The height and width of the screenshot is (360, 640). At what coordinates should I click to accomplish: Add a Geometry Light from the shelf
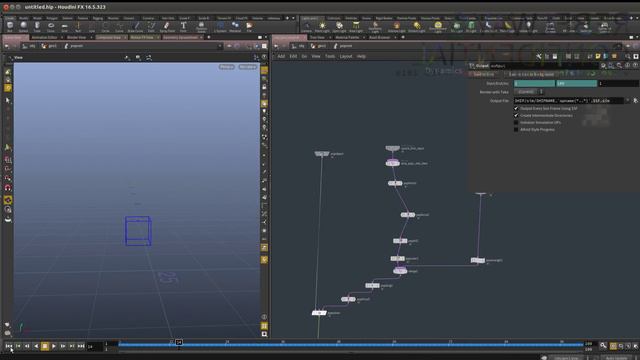tap(375, 27)
